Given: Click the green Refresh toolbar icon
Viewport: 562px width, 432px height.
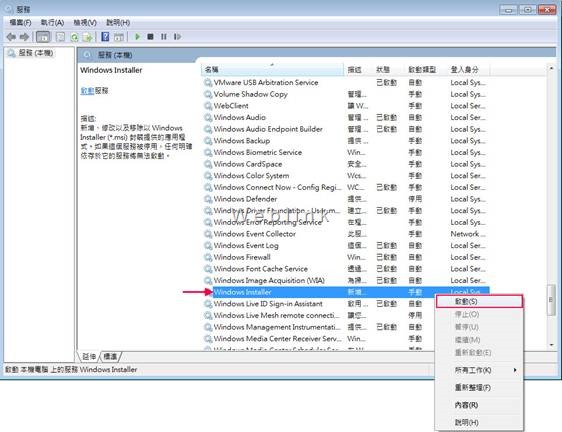Looking at the screenshot, I should 74,37.
